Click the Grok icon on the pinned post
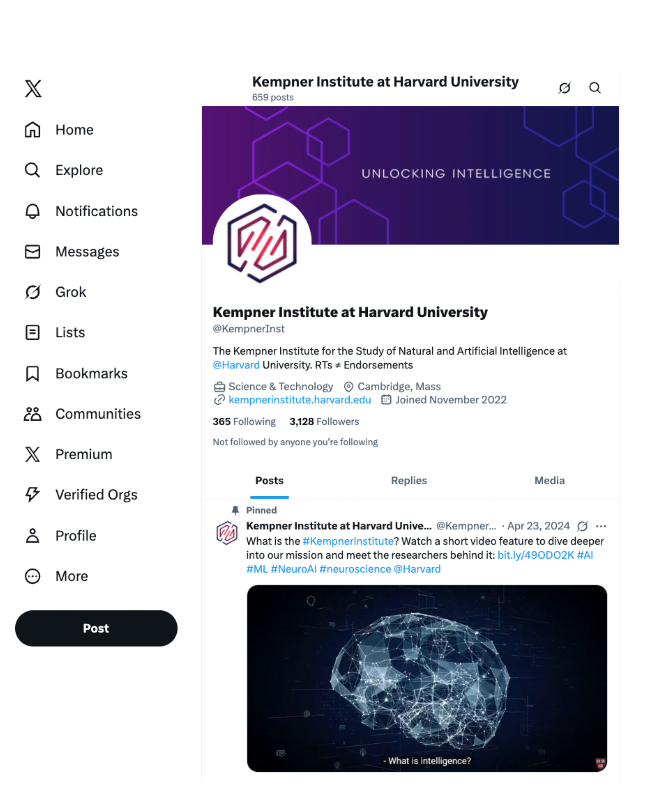The image size is (650, 812). [x=582, y=526]
